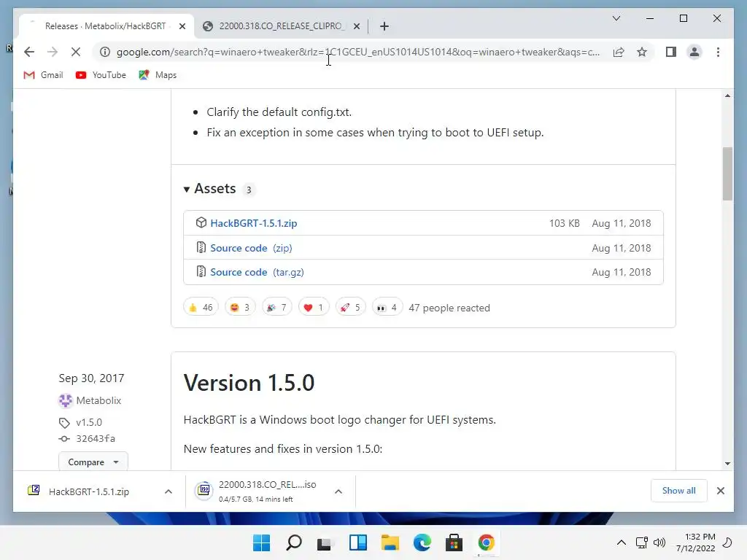The width and height of the screenshot is (747, 560).
Task: Share this page icon
Action: pos(619,52)
